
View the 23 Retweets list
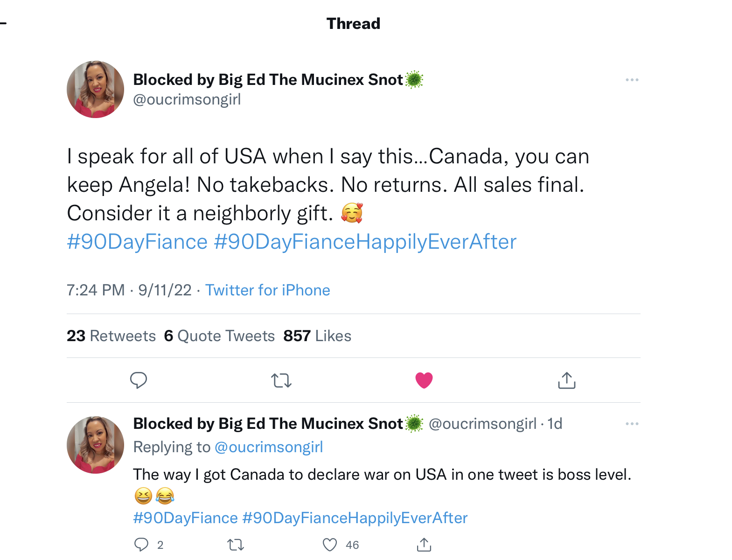click(111, 336)
